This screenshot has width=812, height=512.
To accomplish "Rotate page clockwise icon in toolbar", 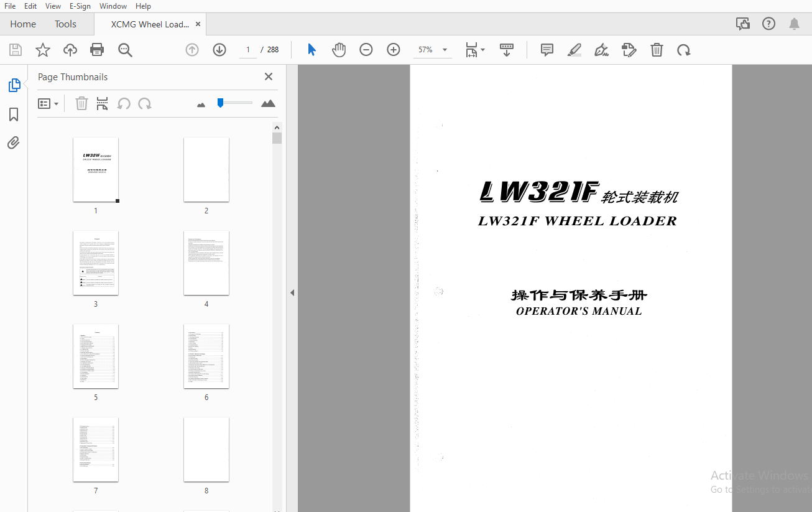I will pyautogui.click(x=684, y=50).
